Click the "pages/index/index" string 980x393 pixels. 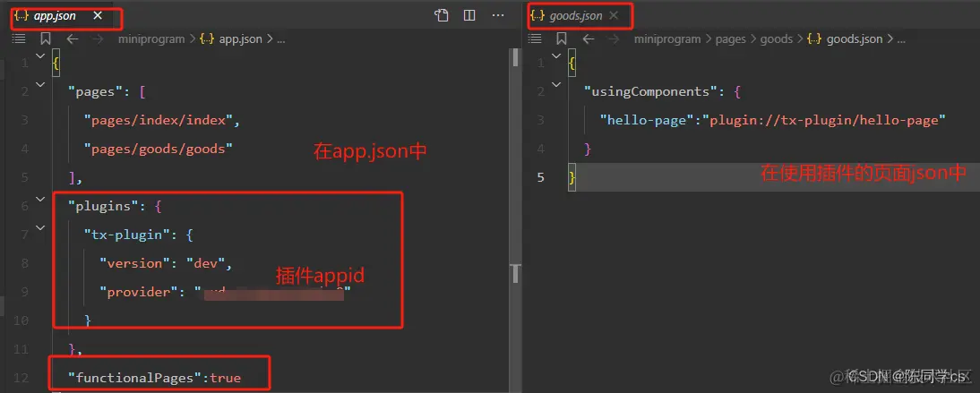pyautogui.click(x=159, y=120)
